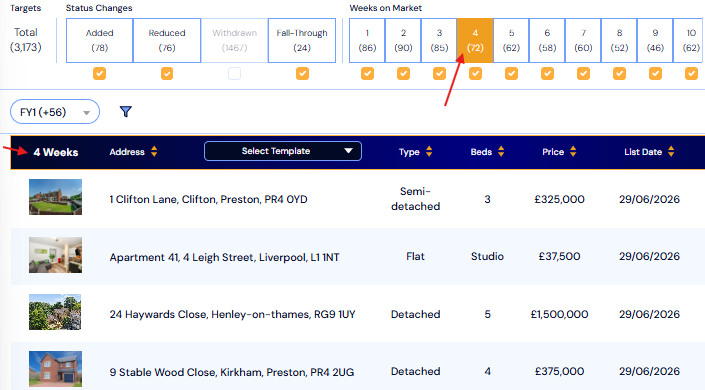
Task: Open 9 Stable Wood Close address row
Action: tap(358, 371)
